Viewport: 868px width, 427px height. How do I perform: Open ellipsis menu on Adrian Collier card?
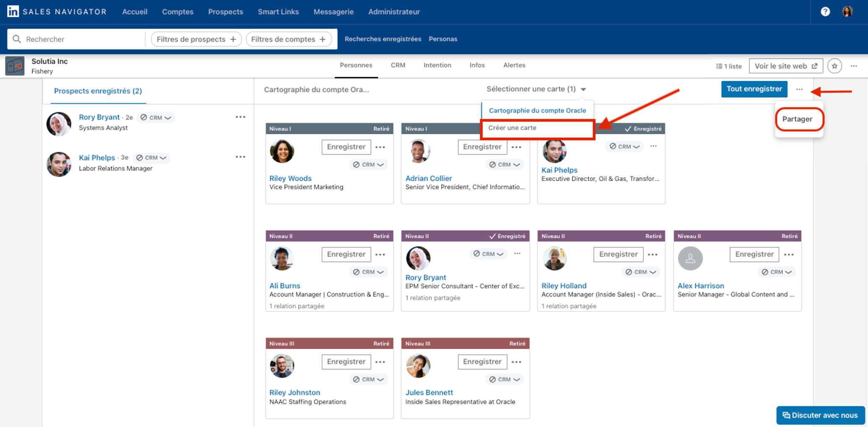coord(517,147)
